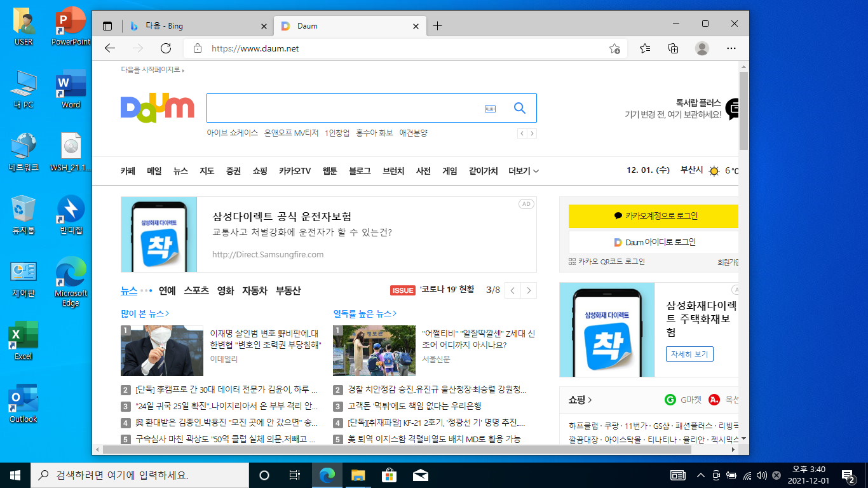Open the notification center icon

(848, 475)
